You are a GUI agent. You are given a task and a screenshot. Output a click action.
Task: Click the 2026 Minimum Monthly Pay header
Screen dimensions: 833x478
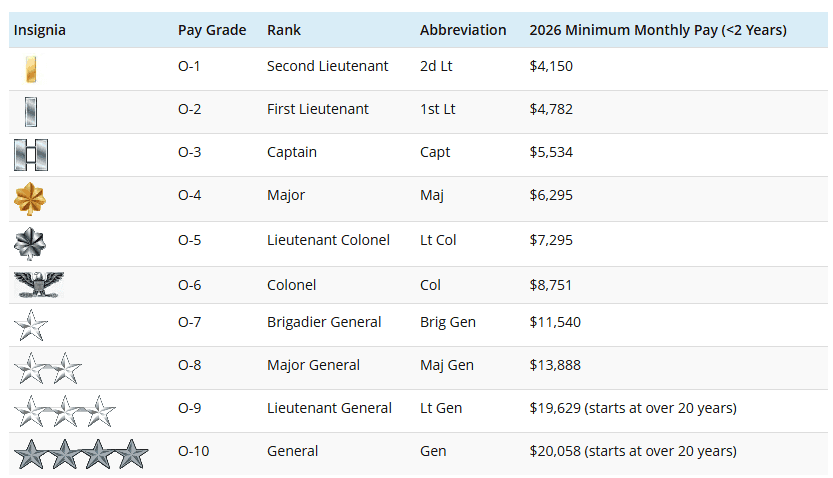tap(657, 30)
